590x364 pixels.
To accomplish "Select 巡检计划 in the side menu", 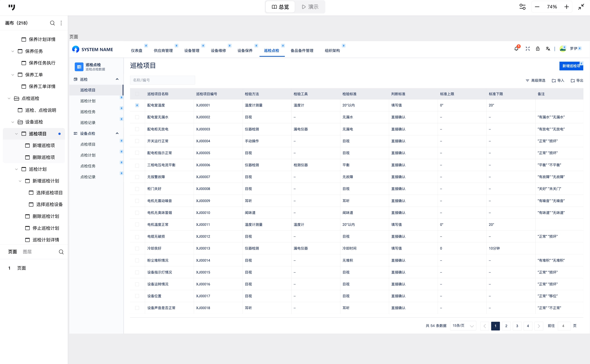I will (88, 101).
